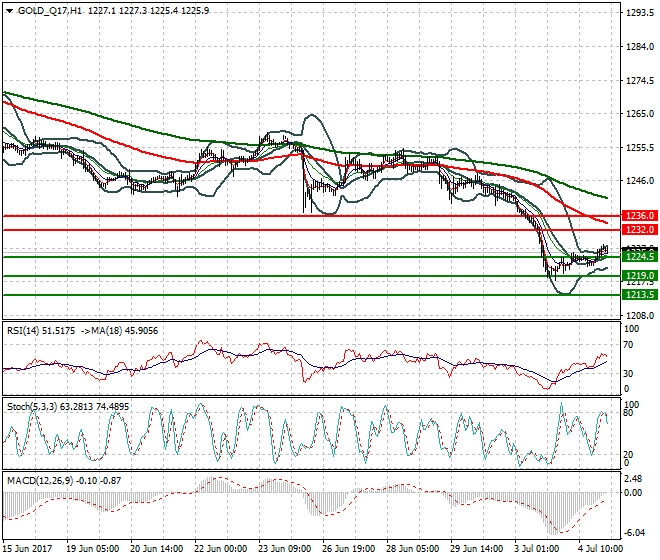Viewport: 660px width, 560px height.
Task: Click the 1293.5 price axis value
Action: click(640, 13)
